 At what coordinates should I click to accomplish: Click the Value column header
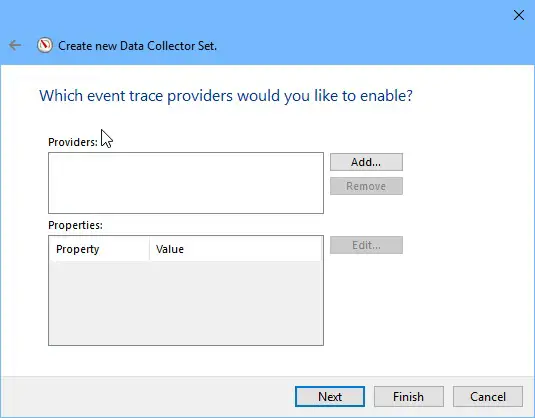pos(235,249)
